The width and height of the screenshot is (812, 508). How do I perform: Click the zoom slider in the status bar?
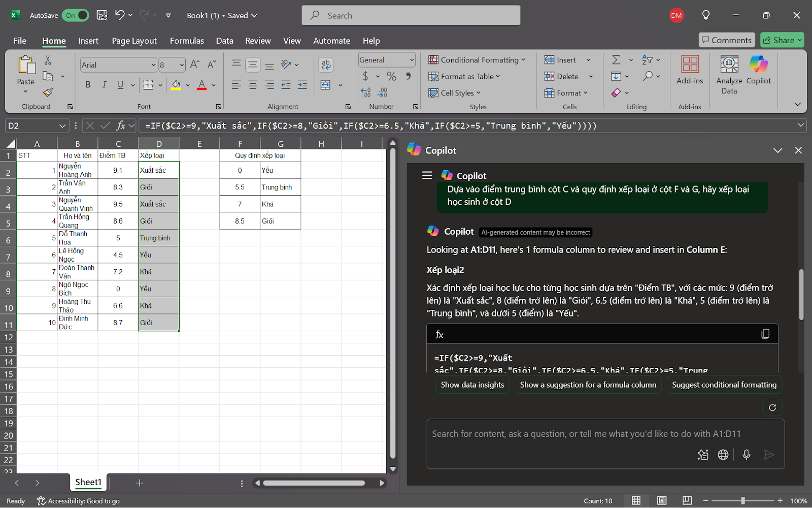pos(743,501)
